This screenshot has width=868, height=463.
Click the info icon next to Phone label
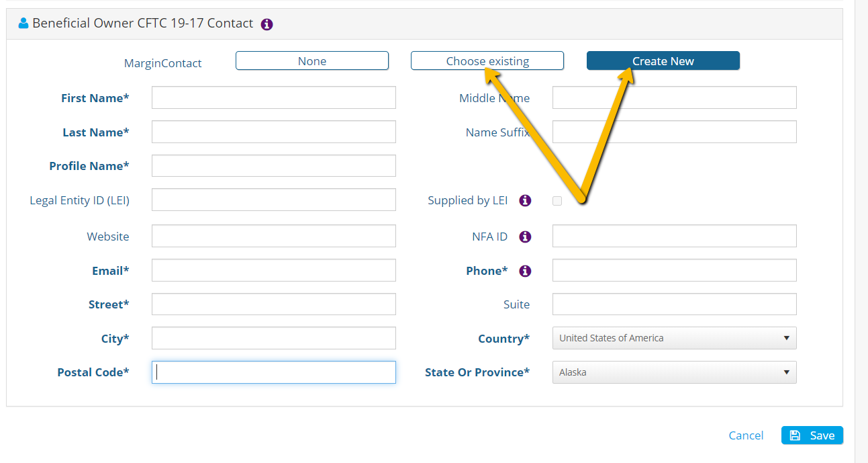click(526, 271)
